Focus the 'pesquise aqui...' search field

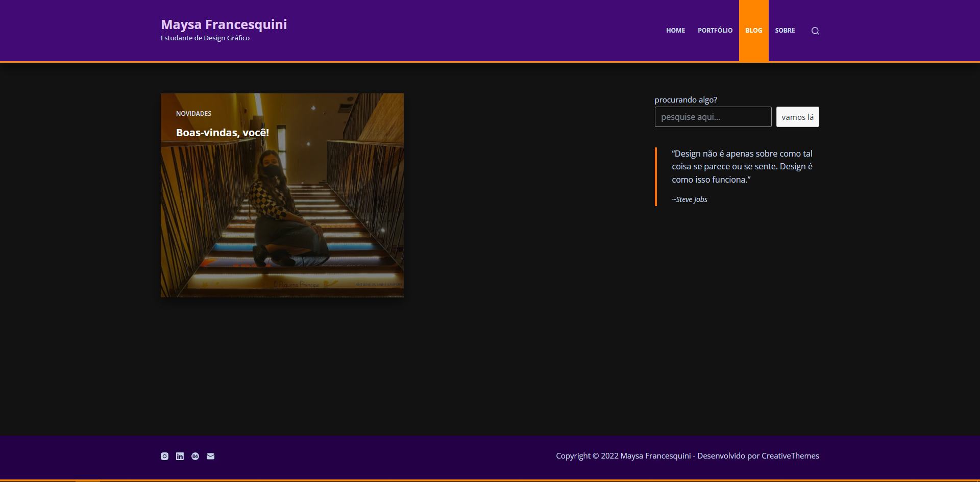[x=713, y=117]
